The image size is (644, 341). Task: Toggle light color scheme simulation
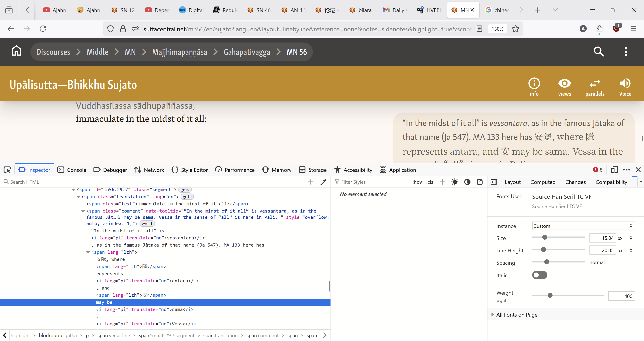tap(455, 182)
